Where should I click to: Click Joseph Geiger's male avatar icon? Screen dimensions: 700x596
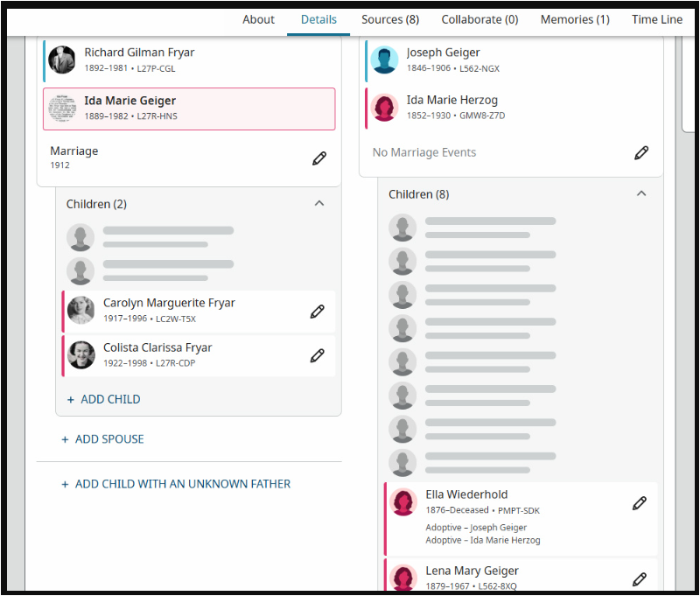point(384,60)
